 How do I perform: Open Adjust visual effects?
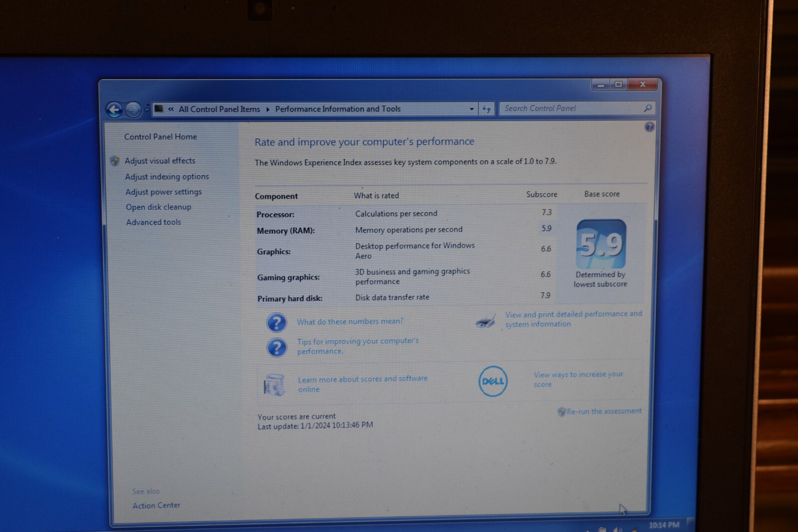pyautogui.click(x=160, y=161)
